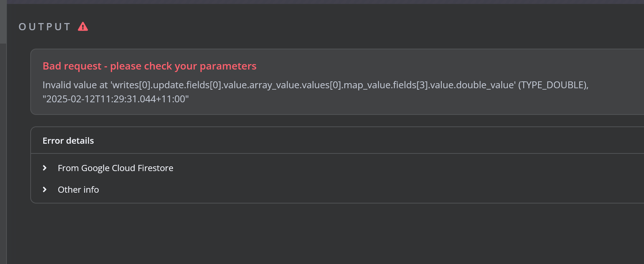The image size is (644, 264).
Task: Click the "Error details" section header
Action: point(68,141)
